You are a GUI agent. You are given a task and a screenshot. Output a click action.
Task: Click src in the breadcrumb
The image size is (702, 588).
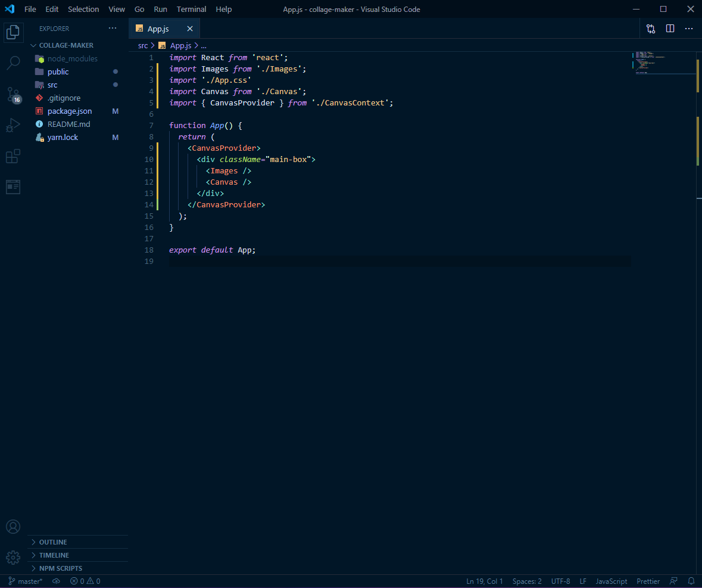(x=143, y=46)
